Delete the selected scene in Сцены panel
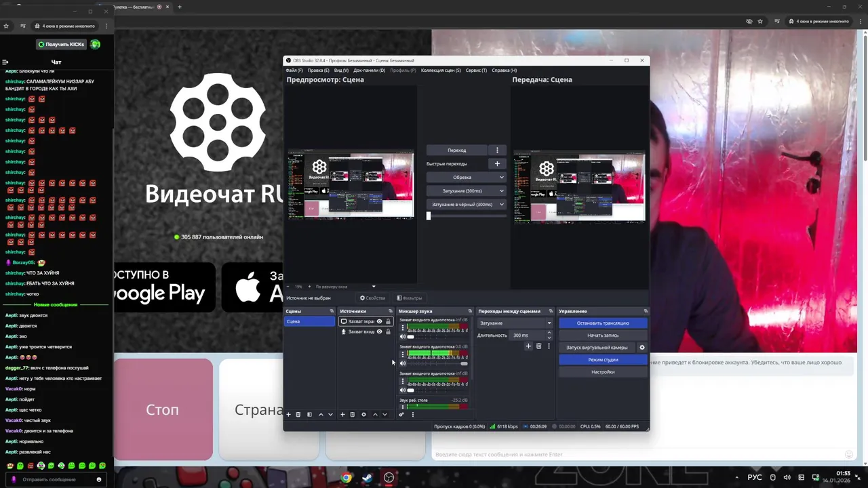The width and height of the screenshot is (868, 488). (x=298, y=414)
